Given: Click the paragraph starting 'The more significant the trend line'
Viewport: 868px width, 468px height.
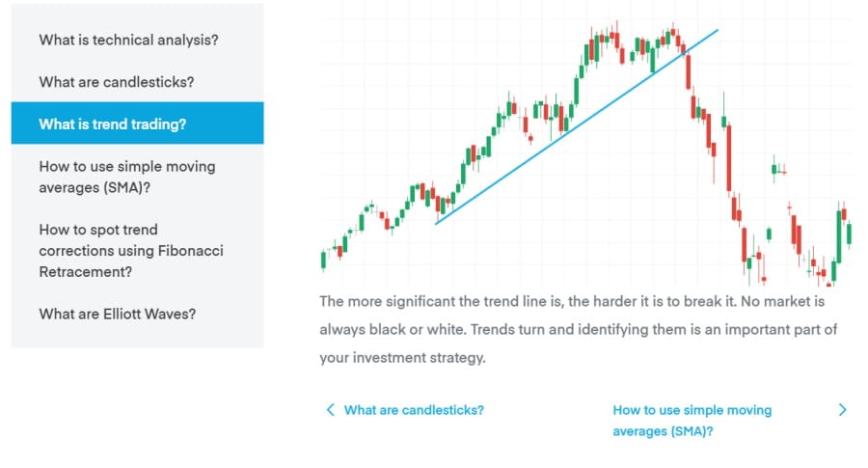Looking at the screenshot, I should [578, 330].
